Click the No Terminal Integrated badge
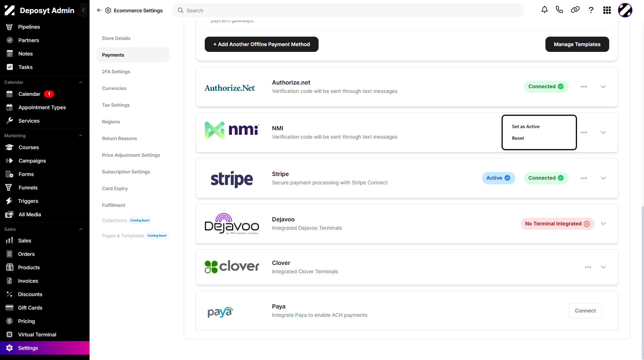This screenshot has height=360, width=644. point(557,224)
